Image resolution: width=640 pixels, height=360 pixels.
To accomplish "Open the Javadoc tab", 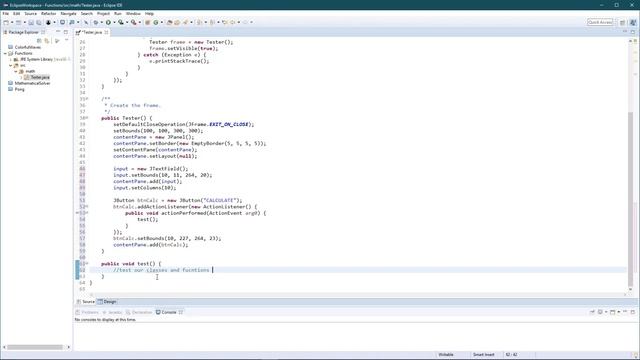I will [x=113, y=312].
